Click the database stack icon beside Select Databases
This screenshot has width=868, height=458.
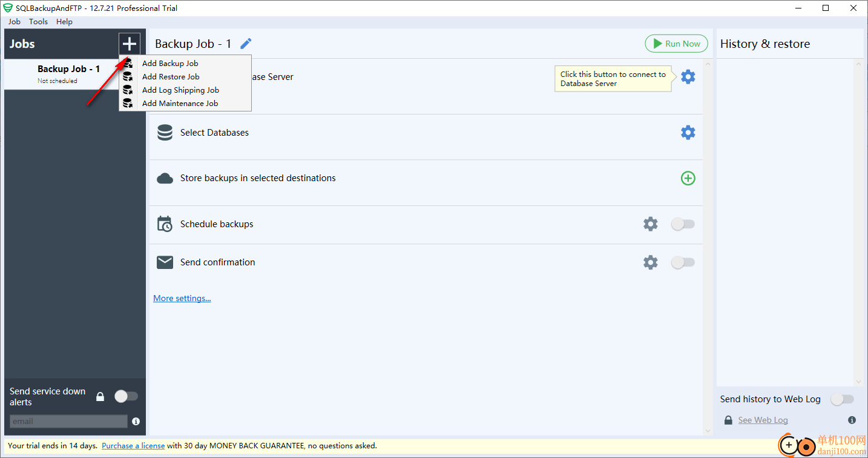point(165,133)
